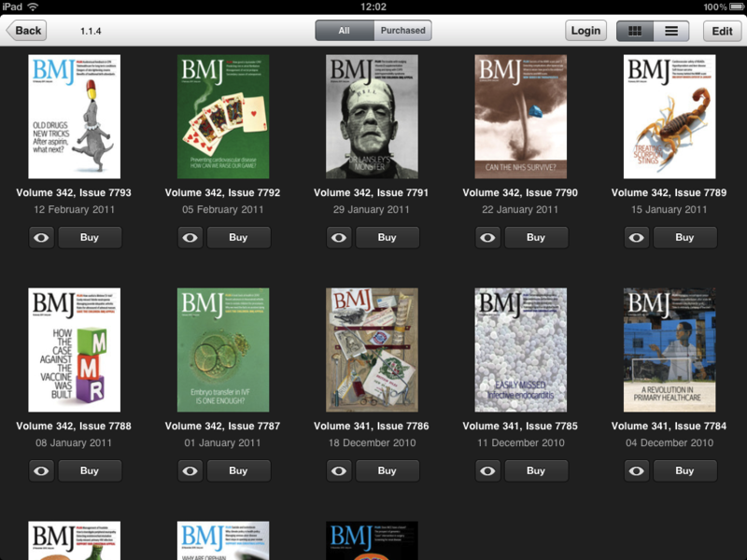This screenshot has width=747, height=560.
Task: Select the date '01 January 2011'
Action: click(x=222, y=442)
